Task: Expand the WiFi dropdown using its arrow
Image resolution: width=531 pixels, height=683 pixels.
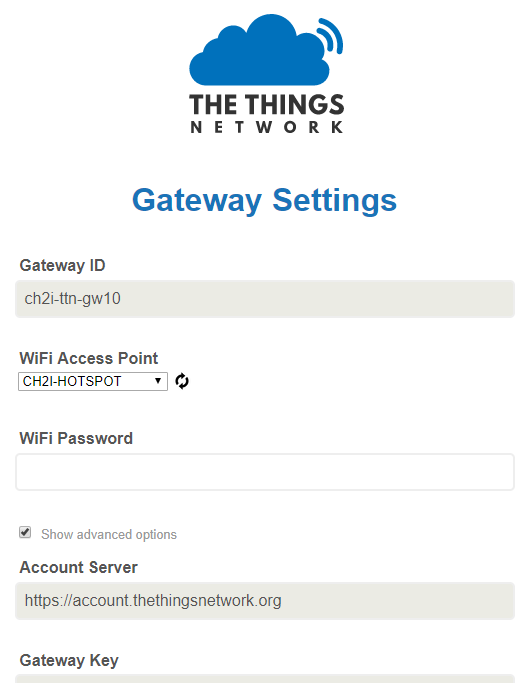Action: click(158, 381)
